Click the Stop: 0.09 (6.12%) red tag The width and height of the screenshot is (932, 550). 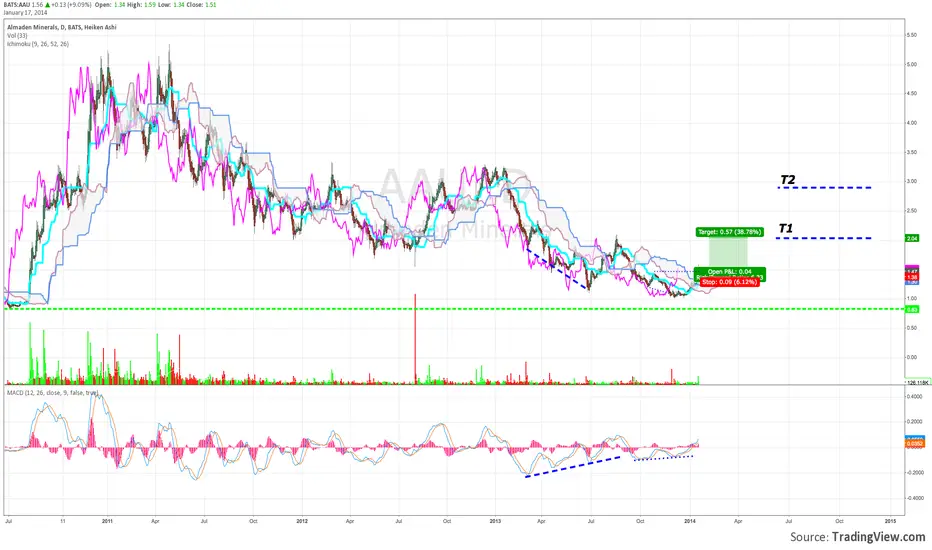pyautogui.click(x=729, y=282)
